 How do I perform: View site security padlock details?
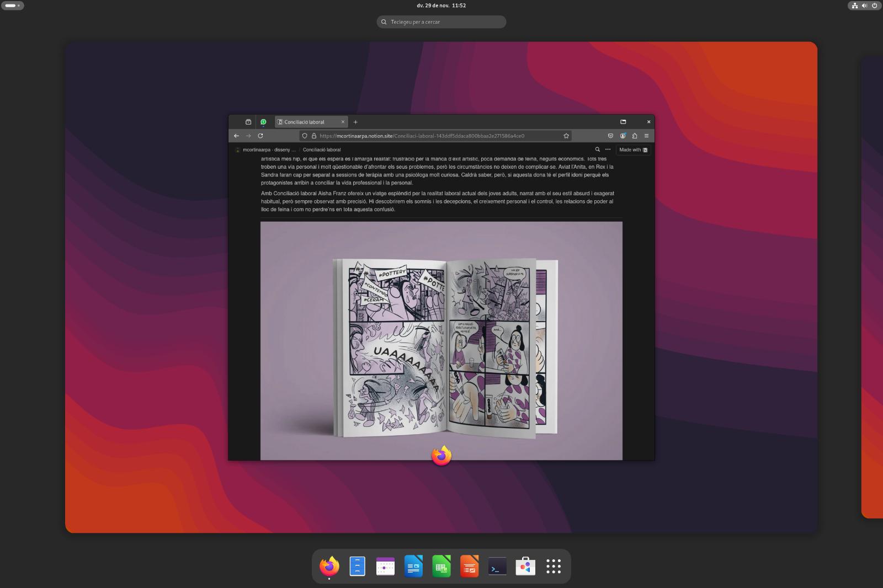click(x=314, y=136)
